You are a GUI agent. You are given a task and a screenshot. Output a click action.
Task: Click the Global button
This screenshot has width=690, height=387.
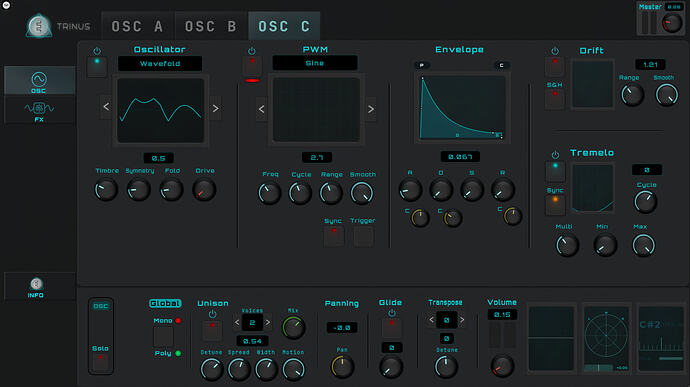point(165,303)
